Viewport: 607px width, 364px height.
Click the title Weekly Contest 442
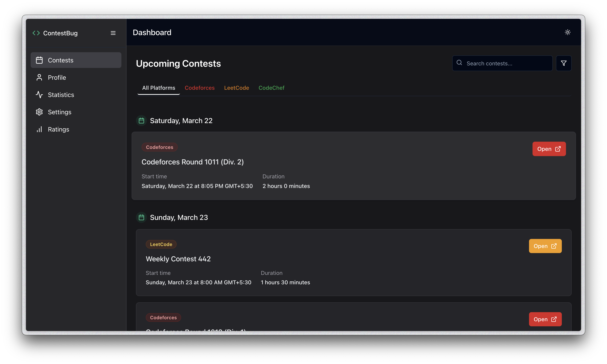178,259
